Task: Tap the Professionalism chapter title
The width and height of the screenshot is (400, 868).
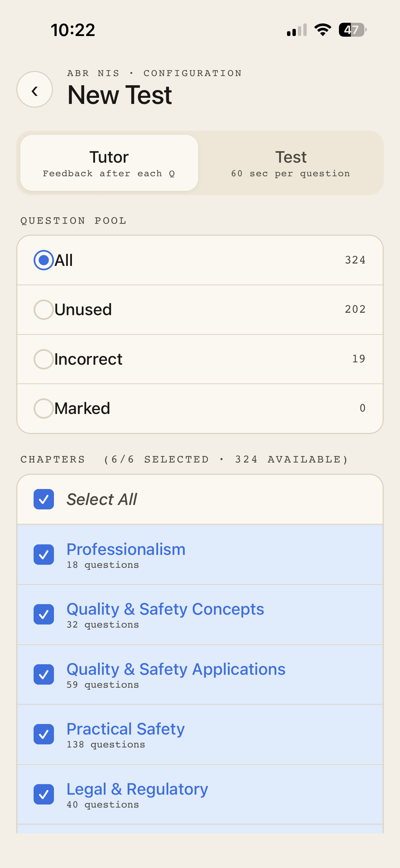Action: click(126, 549)
